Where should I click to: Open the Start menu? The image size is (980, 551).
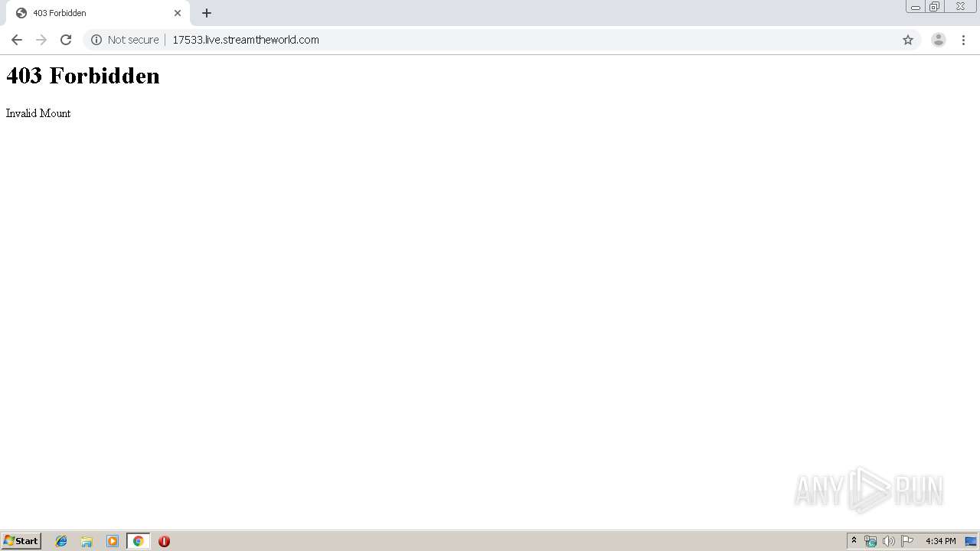pyautogui.click(x=21, y=541)
